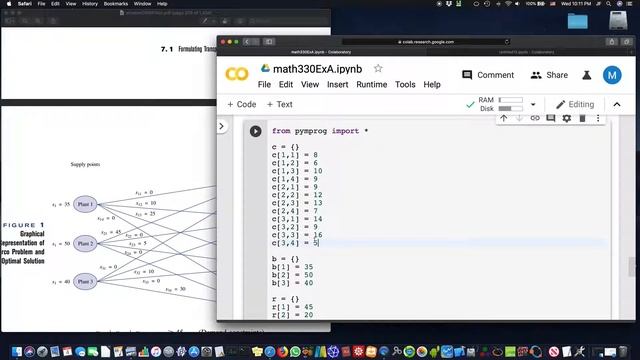Viewport: 640px width, 360px height.
Task: Open the Colab Runtime menu
Action: (371, 84)
